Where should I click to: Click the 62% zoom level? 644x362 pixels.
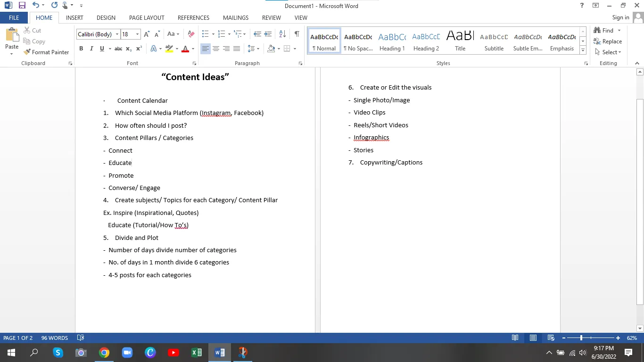coord(632,338)
